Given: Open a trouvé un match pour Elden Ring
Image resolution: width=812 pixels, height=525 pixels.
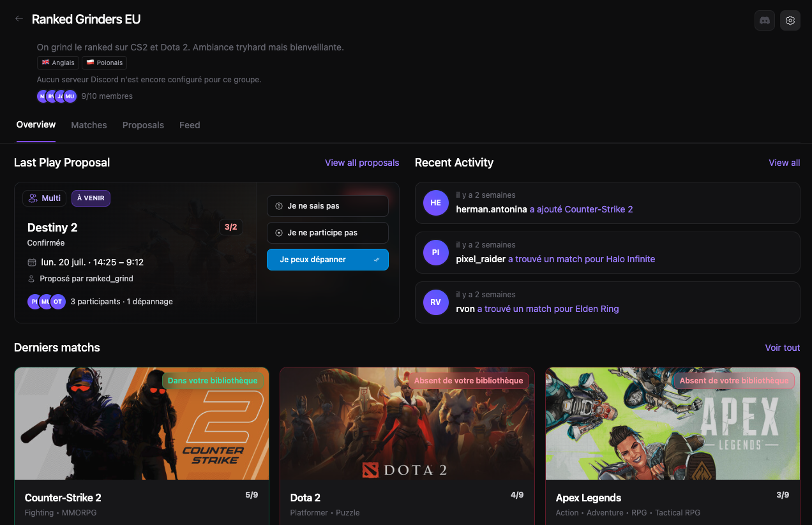Looking at the screenshot, I should point(548,309).
